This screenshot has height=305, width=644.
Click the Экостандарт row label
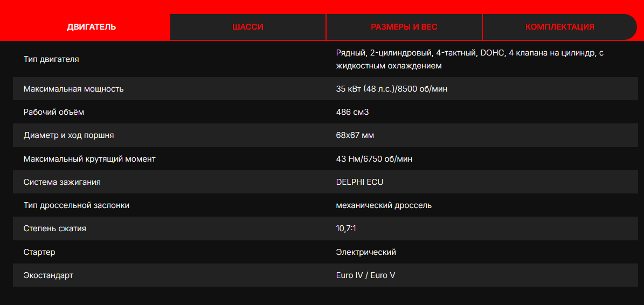coord(49,275)
